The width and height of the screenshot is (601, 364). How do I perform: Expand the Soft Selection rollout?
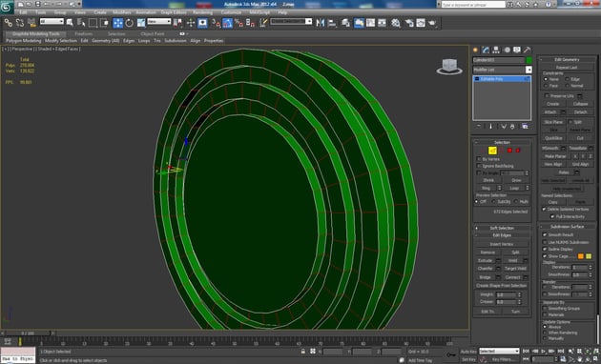point(502,228)
